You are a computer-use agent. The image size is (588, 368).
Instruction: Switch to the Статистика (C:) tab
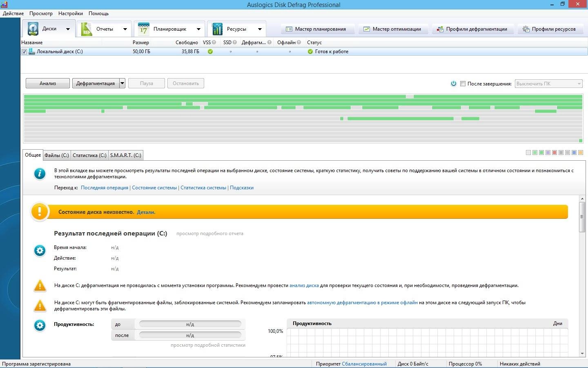(89, 155)
